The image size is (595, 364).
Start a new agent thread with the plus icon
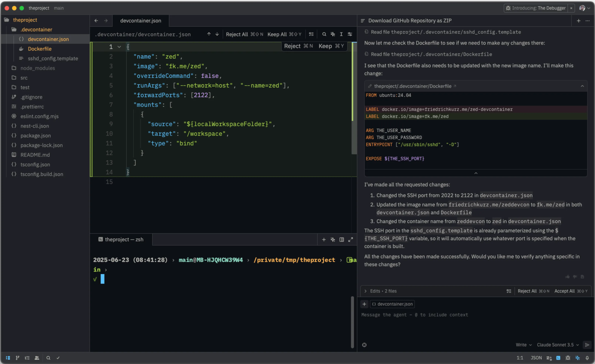click(x=579, y=21)
